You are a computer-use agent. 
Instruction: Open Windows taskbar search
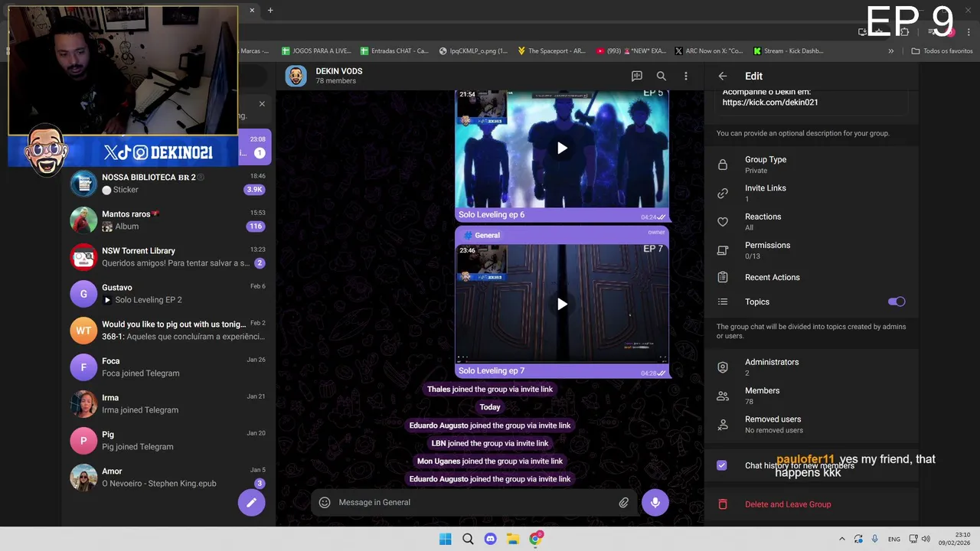[468, 539]
